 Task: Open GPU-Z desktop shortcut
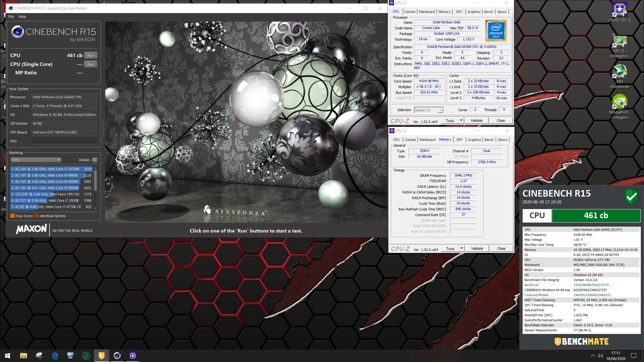(x=620, y=47)
